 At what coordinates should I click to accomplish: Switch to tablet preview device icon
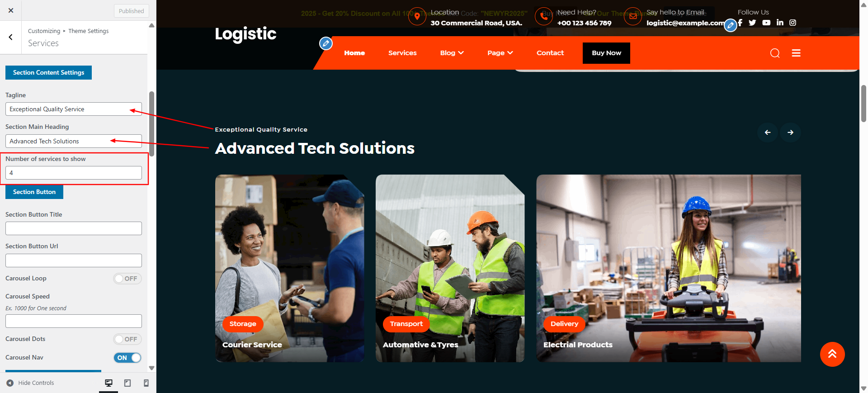coord(127,383)
